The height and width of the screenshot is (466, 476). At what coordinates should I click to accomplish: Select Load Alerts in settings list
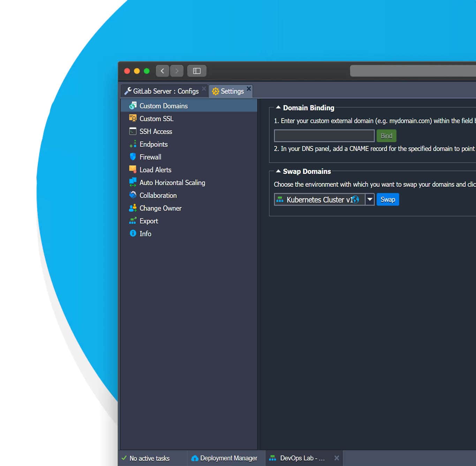[x=189, y=170]
